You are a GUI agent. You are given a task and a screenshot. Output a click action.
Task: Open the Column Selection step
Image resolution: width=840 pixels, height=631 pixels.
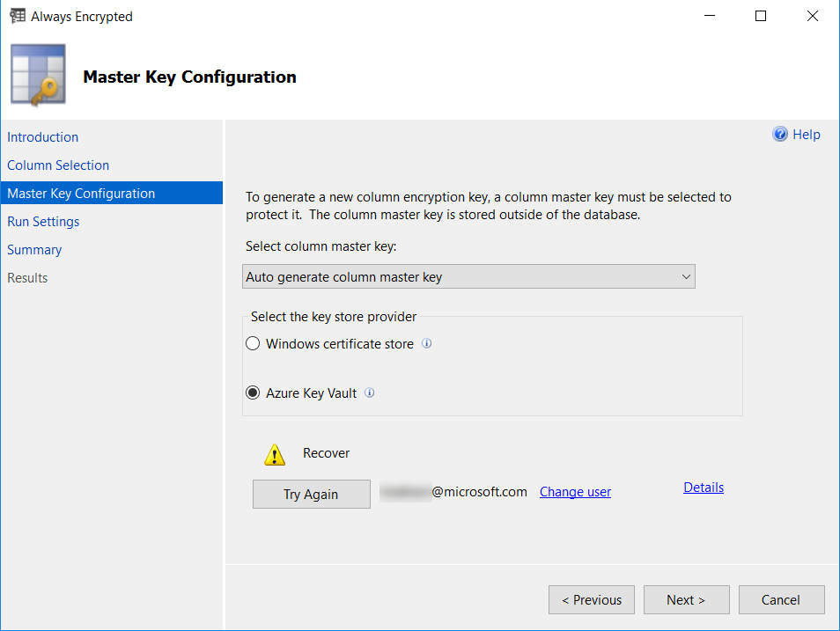tap(58, 165)
